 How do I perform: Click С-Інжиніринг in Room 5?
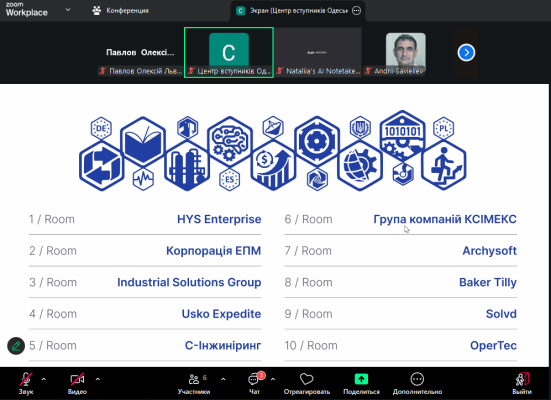click(x=223, y=346)
